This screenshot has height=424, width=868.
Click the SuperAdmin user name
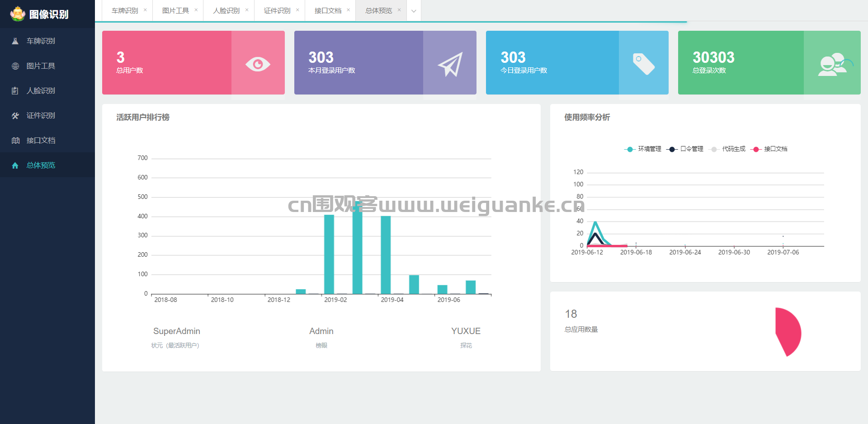pos(177,331)
